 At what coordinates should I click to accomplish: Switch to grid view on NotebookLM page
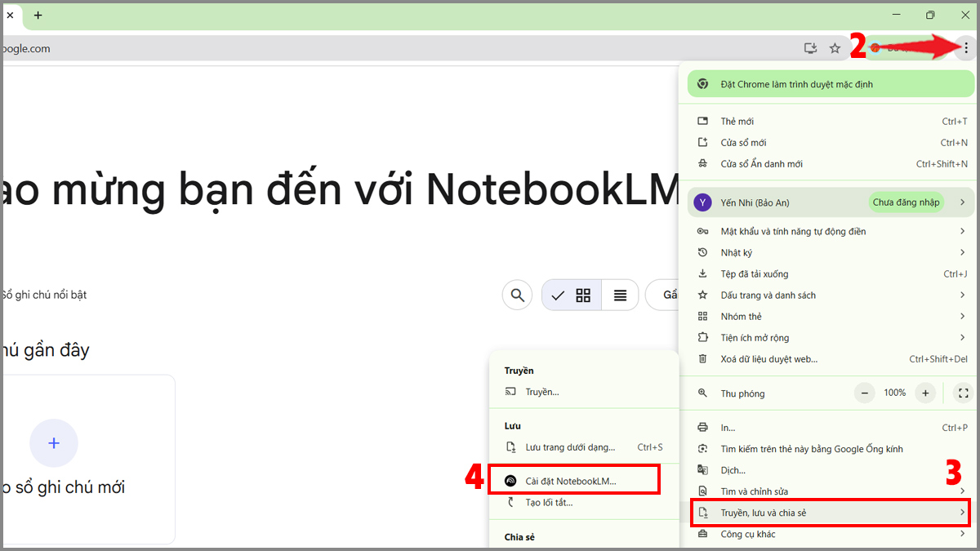[x=572, y=295]
